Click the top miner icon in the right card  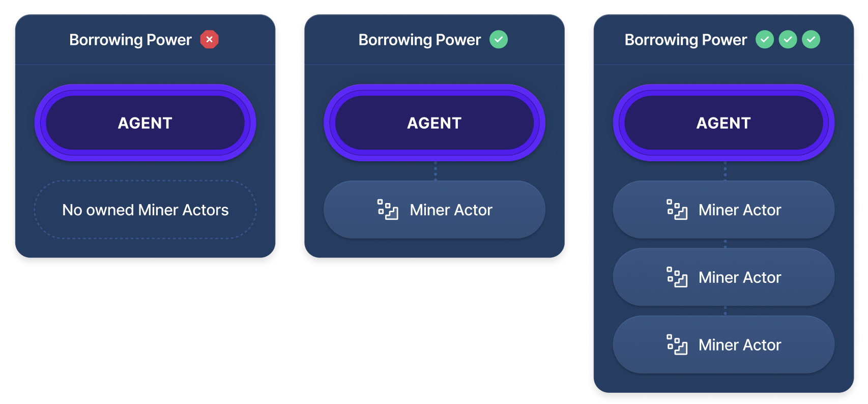click(x=677, y=210)
